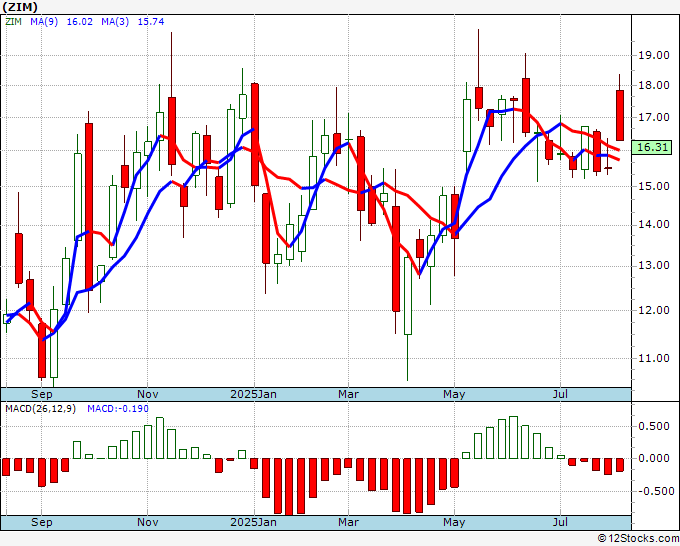Click Sep on the price chart date axis
Screen dimensions: 680x546
point(42,395)
